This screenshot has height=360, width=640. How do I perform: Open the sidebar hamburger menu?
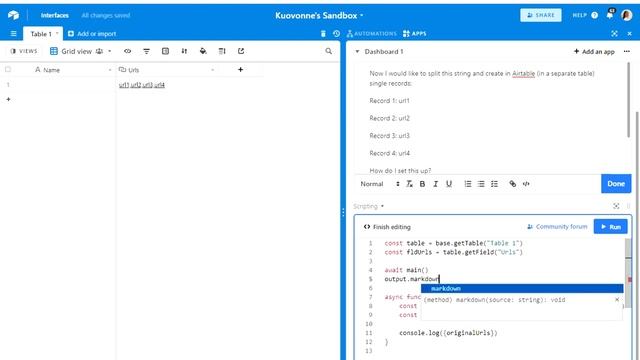pos(13,33)
